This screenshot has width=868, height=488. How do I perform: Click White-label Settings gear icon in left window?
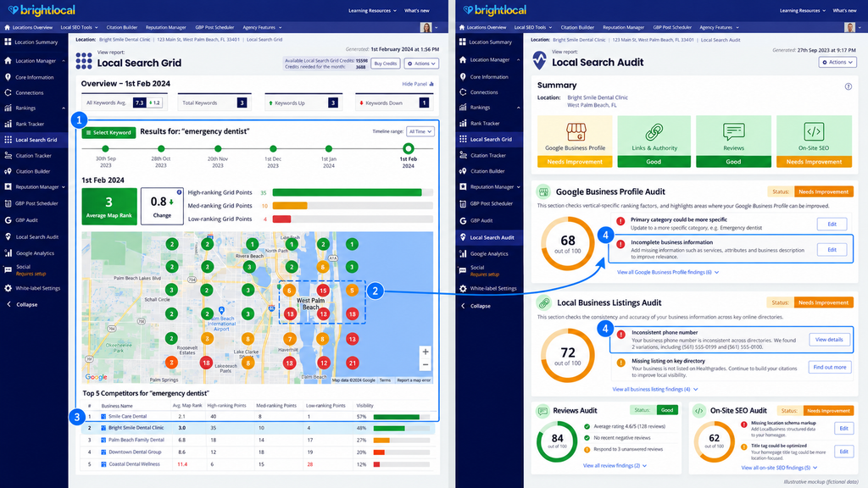[8, 288]
